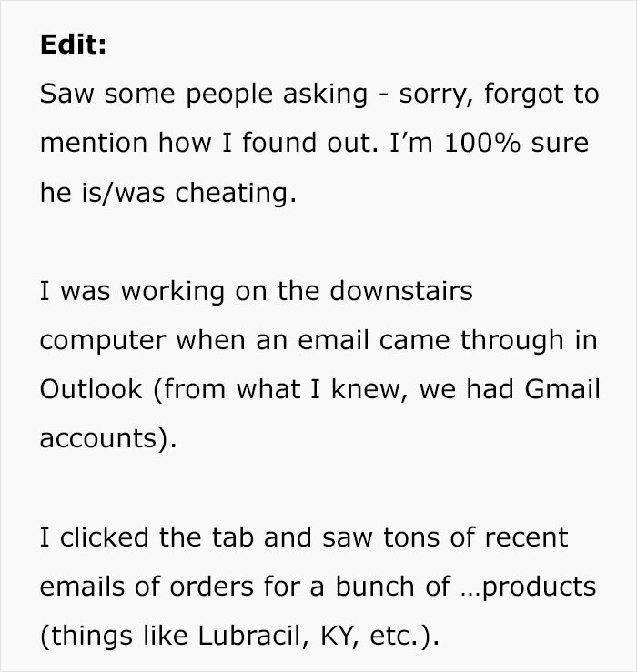Image resolution: width=637 pixels, height=672 pixels.
Task: Click the bold "Edit:" heading
Action: click(x=73, y=45)
